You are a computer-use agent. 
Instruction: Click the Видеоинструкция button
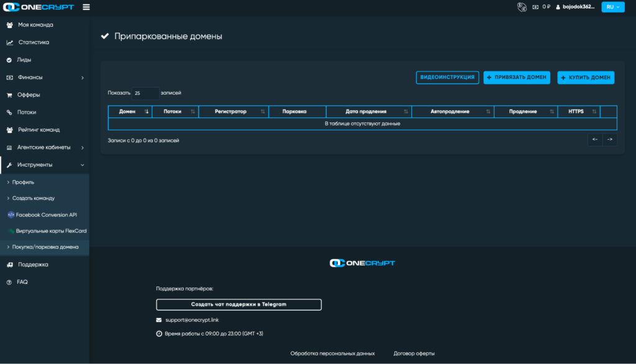[447, 78]
